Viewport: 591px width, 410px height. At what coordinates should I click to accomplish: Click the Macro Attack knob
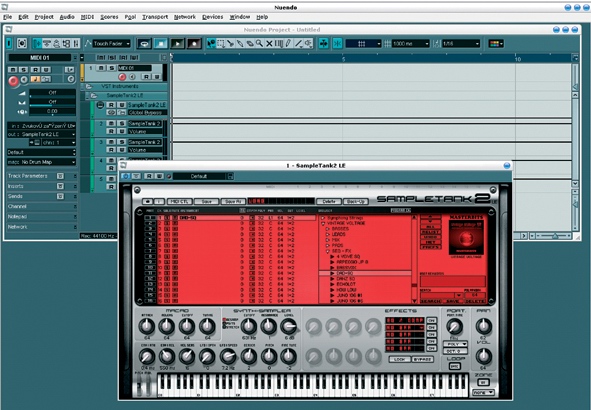(147, 326)
